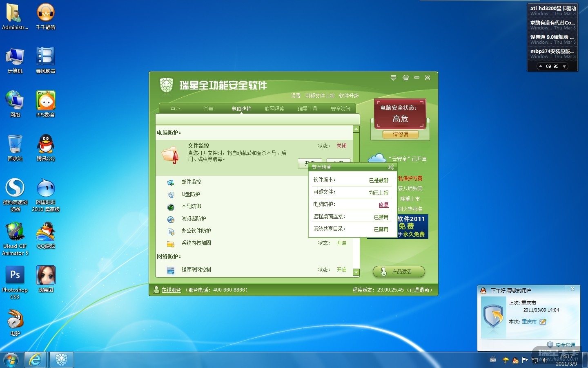
Task: Click 均已上报 next to 可疑文件
Action: click(x=379, y=192)
